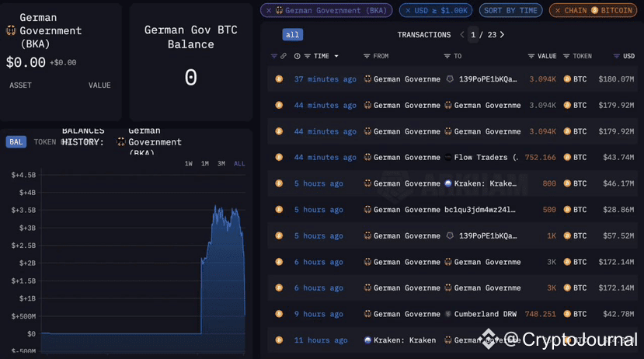Open the Kraken: Kraken sender in 11 hours row
The image size is (644, 359).
[405, 340]
